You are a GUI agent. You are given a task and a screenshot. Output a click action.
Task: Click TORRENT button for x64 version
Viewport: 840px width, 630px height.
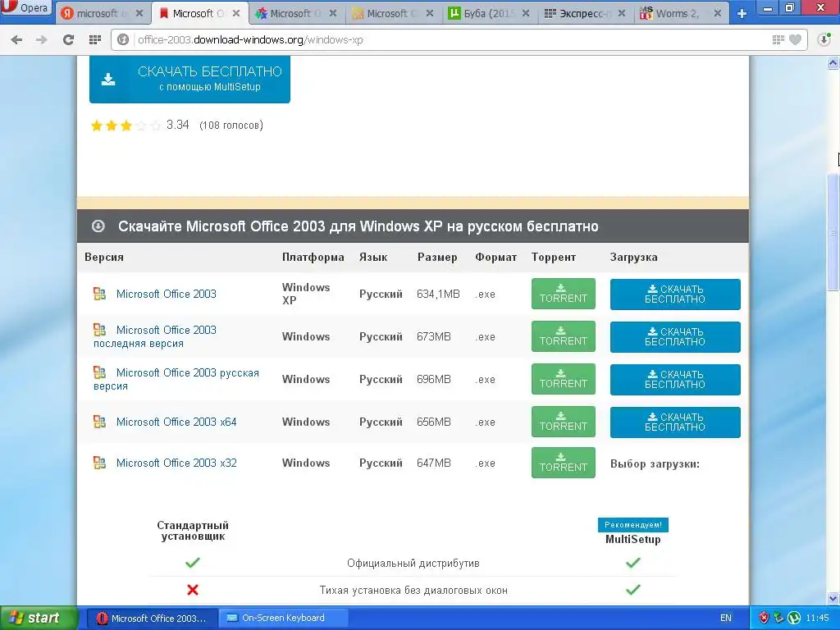pos(563,422)
